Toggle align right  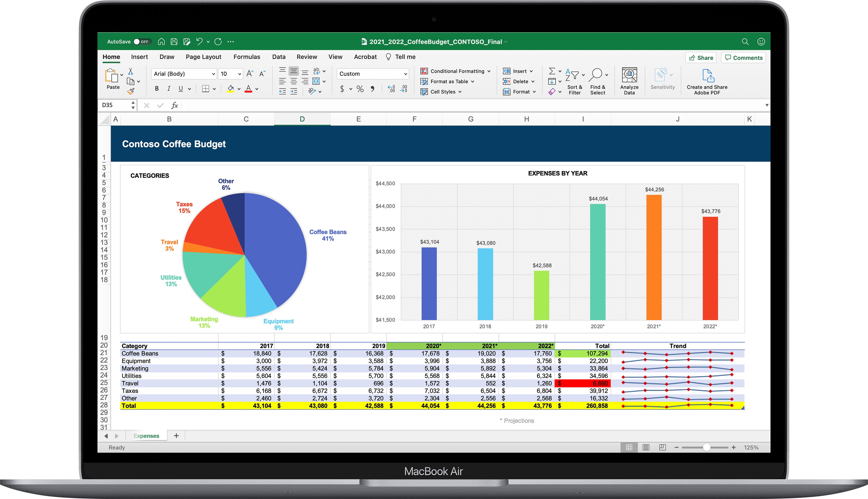click(x=305, y=81)
